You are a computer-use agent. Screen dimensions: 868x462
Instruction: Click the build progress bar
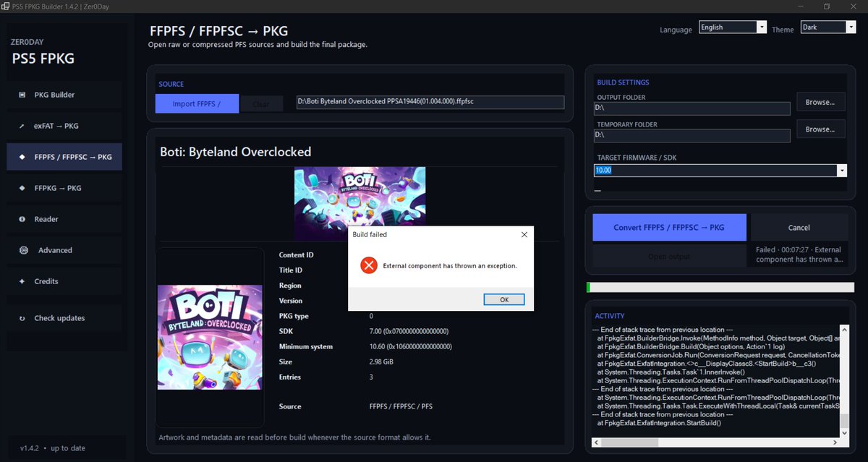click(720, 288)
